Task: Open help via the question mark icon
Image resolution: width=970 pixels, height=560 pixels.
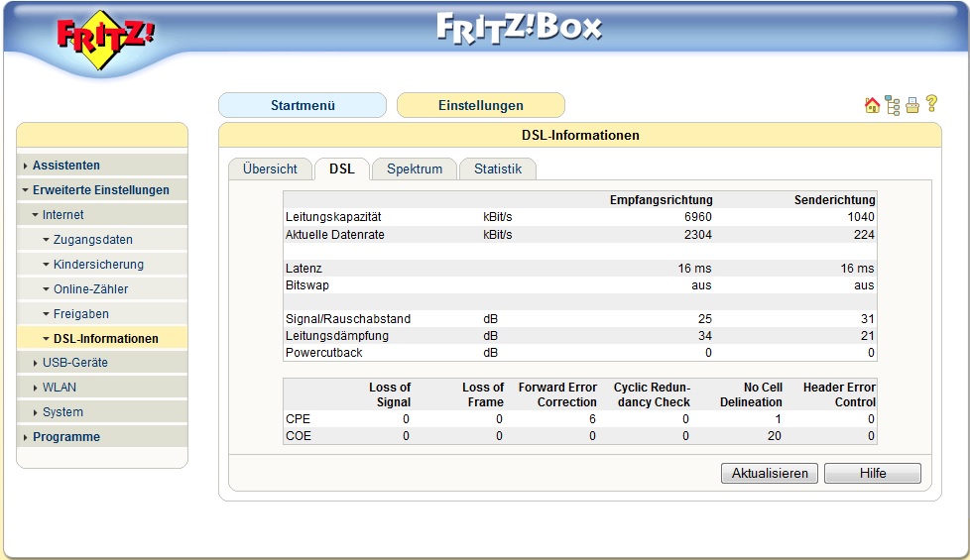Action: click(931, 104)
